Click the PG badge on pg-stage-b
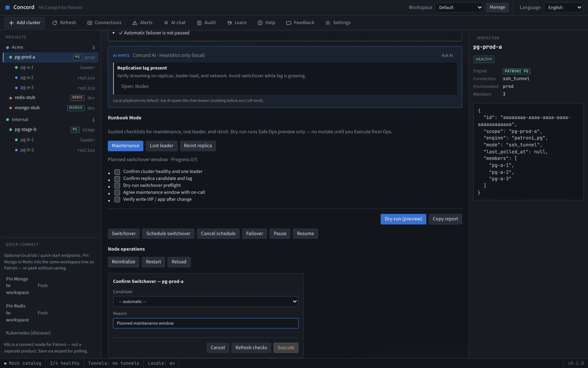This screenshot has width=588, height=368. [x=75, y=129]
